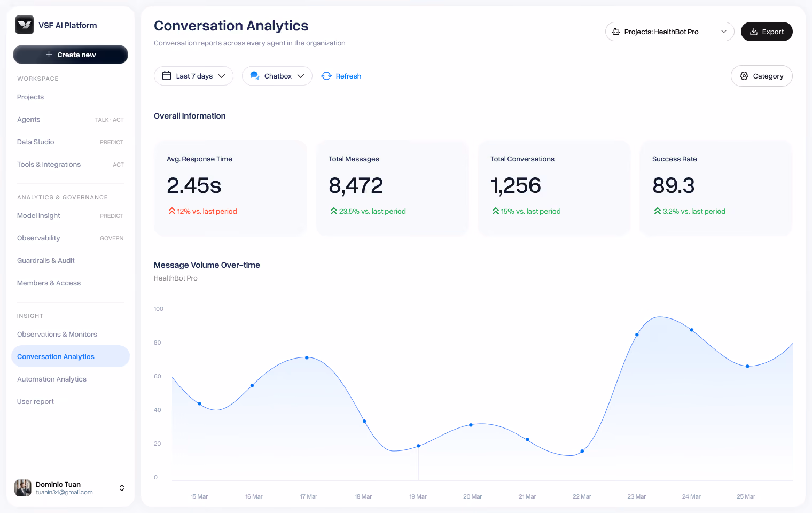This screenshot has height=513, width=812.
Task: Click the 23 Mar data point on chart
Action: pos(637,335)
